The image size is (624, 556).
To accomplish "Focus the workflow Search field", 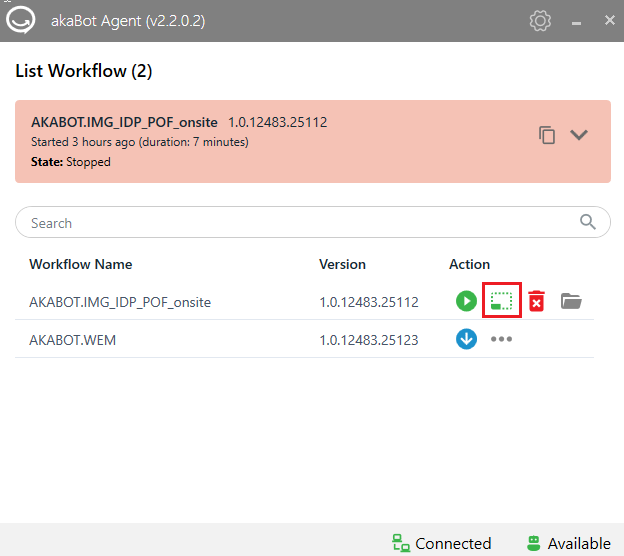I will click(312, 222).
